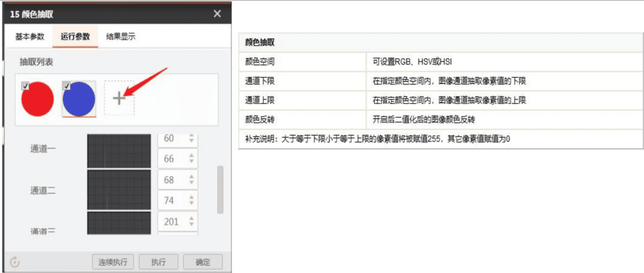Image resolution: width=644 pixels, height=273 pixels.
Task: Select the blue circle thumbnail
Action: (x=79, y=99)
